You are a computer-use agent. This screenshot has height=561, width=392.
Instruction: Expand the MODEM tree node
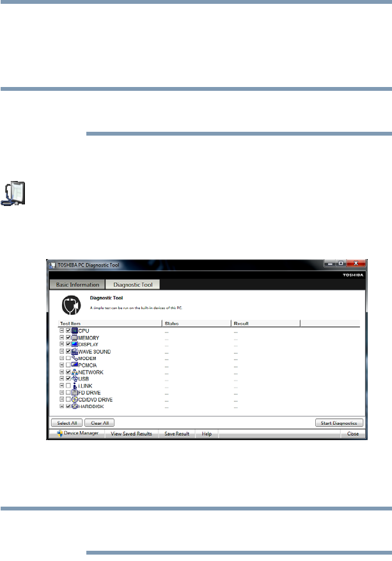[61, 358]
